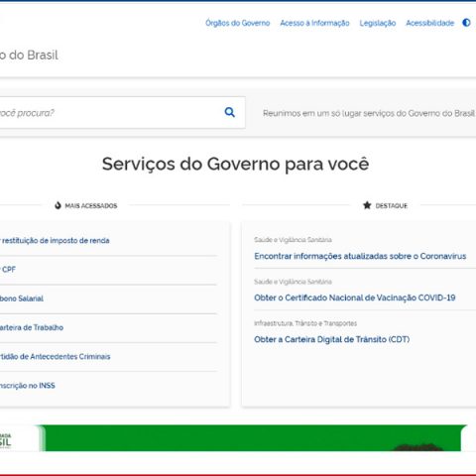Open the Abono Salarial link
The height and width of the screenshot is (476, 476).
click(x=22, y=298)
